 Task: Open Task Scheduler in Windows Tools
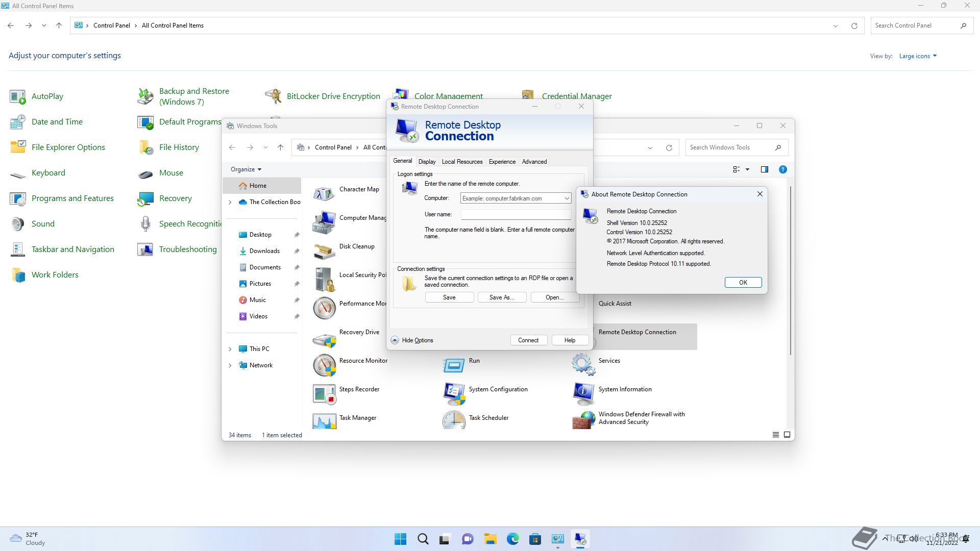click(x=476, y=420)
